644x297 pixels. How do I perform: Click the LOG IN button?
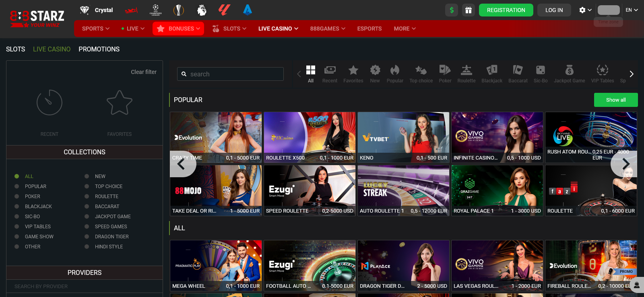(554, 10)
